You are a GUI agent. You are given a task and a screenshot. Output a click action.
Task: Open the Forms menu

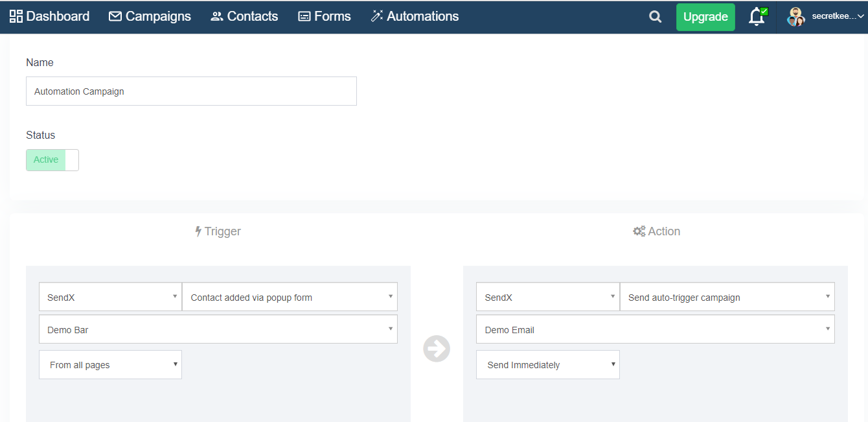coord(325,16)
